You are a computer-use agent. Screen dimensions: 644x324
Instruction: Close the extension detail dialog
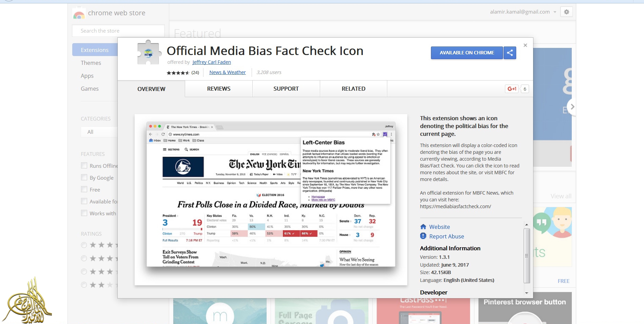coord(525,45)
